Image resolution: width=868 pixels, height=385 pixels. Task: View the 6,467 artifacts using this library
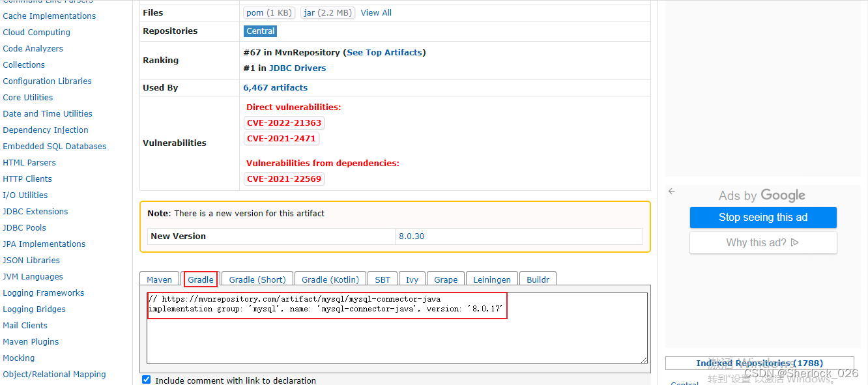275,87
